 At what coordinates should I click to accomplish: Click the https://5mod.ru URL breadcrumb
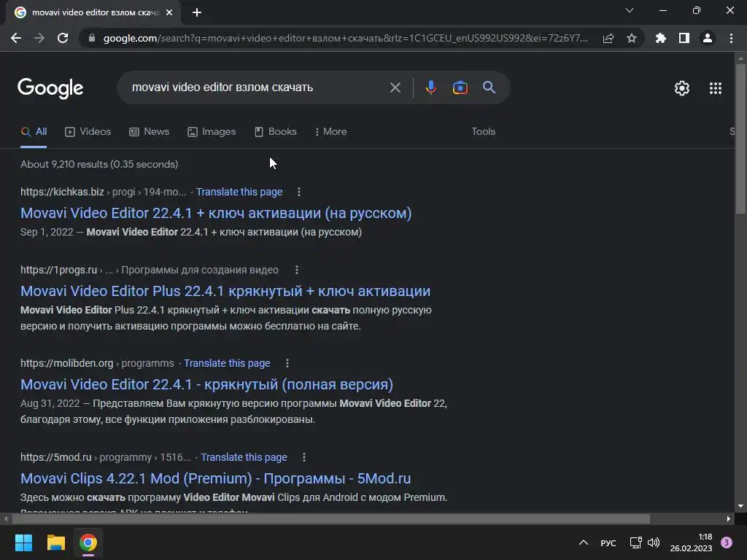coord(55,457)
